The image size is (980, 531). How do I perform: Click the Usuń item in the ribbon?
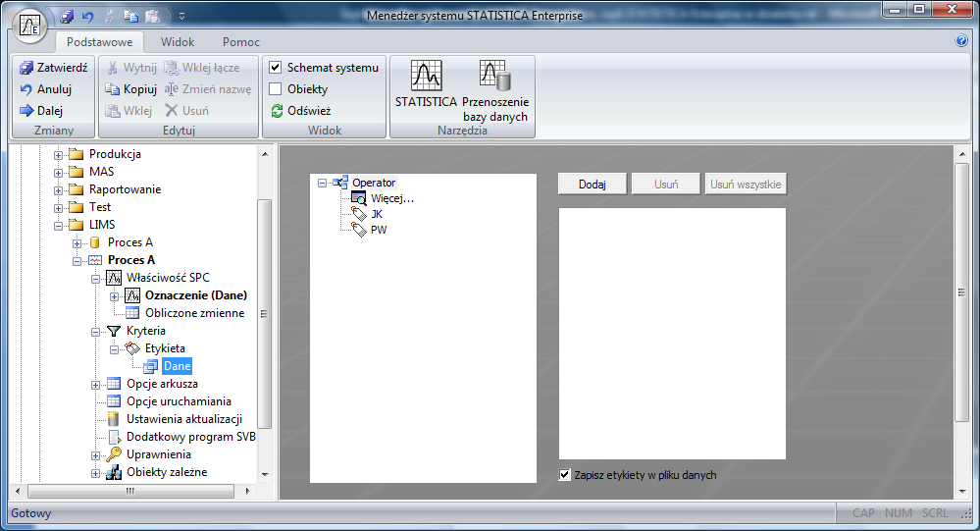[x=186, y=111]
